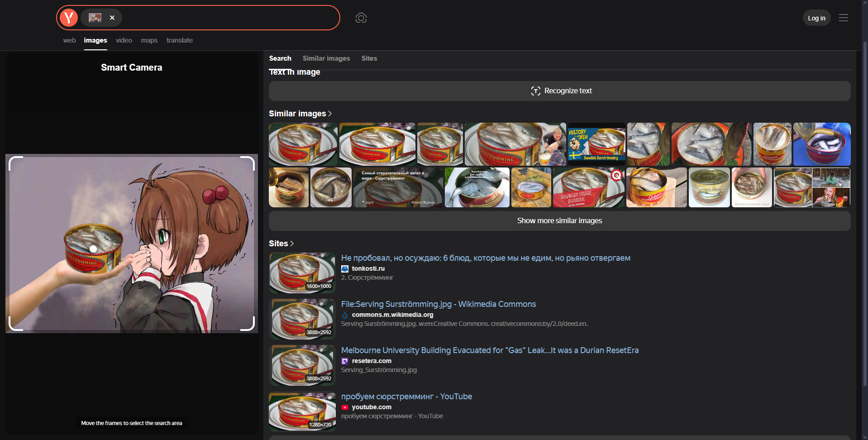Open the blue bowl herring thumbnail
The height and width of the screenshot is (440, 868).
[x=822, y=144]
